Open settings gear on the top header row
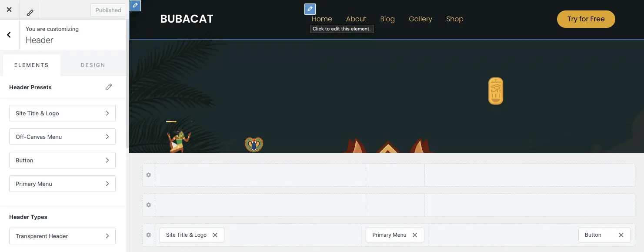Image resolution: width=644 pixels, height=252 pixels. 148,175
